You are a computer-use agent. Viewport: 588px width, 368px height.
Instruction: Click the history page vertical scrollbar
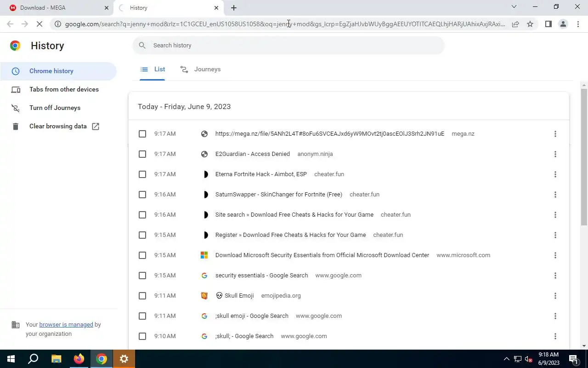(x=584, y=156)
